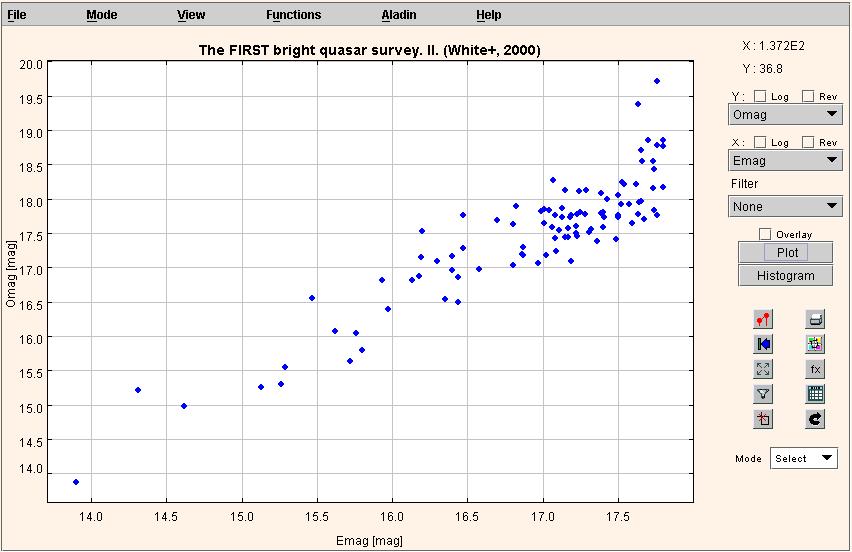852x552 pixels.
Task: Open the Mode Select dropdown
Action: click(803, 459)
